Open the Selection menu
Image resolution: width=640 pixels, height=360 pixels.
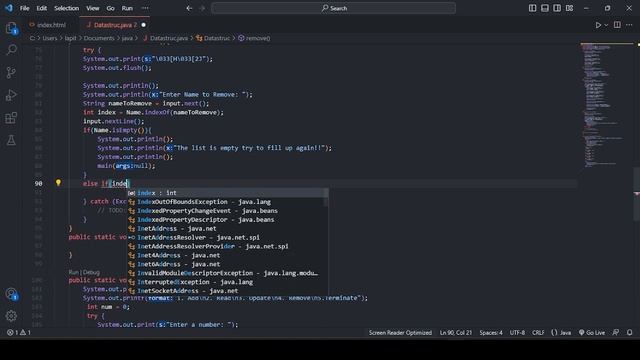67,8
